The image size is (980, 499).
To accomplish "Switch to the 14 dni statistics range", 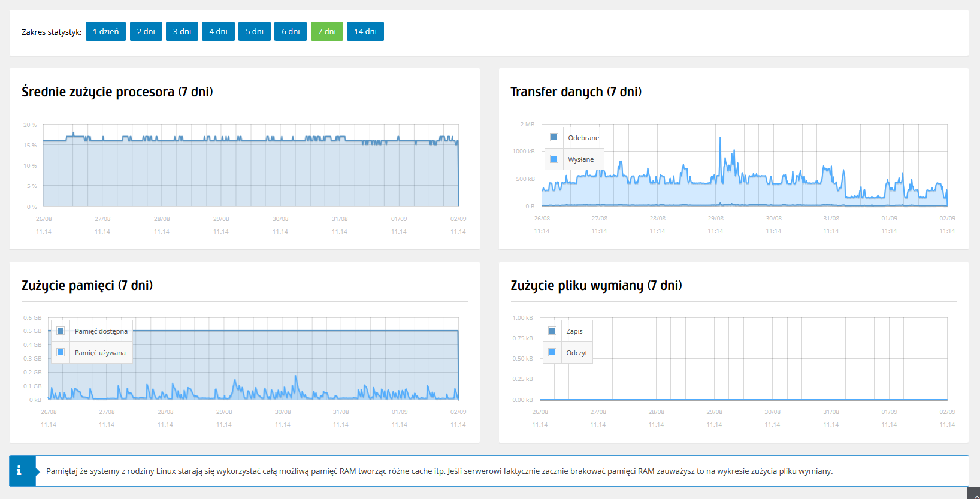I will click(365, 31).
